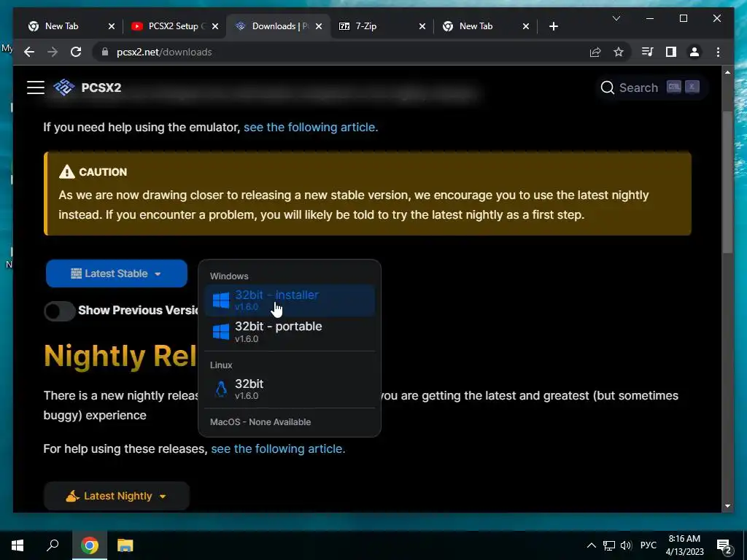Click the 'MacOS - None Available' label
The width and height of the screenshot is (747, 560).
260,422
